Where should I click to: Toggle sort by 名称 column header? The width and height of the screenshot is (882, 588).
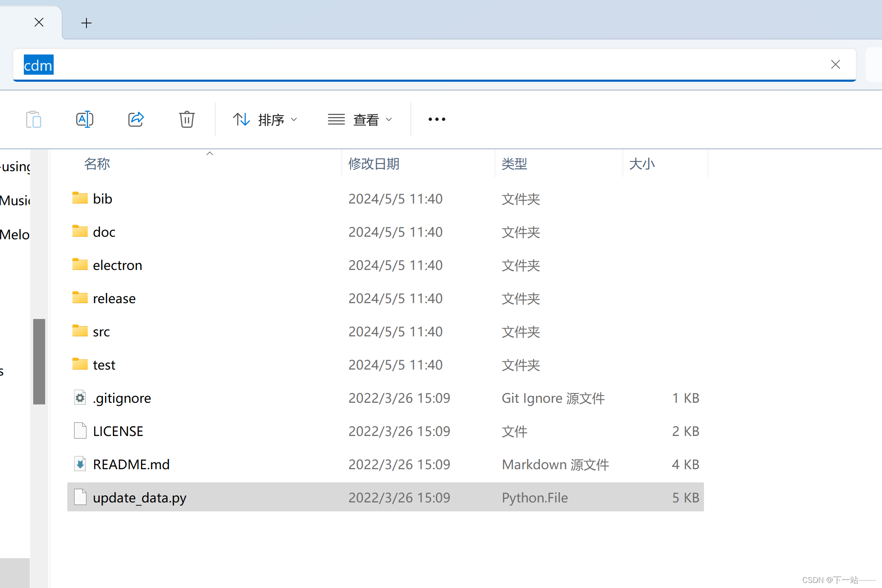coord(97,164)
